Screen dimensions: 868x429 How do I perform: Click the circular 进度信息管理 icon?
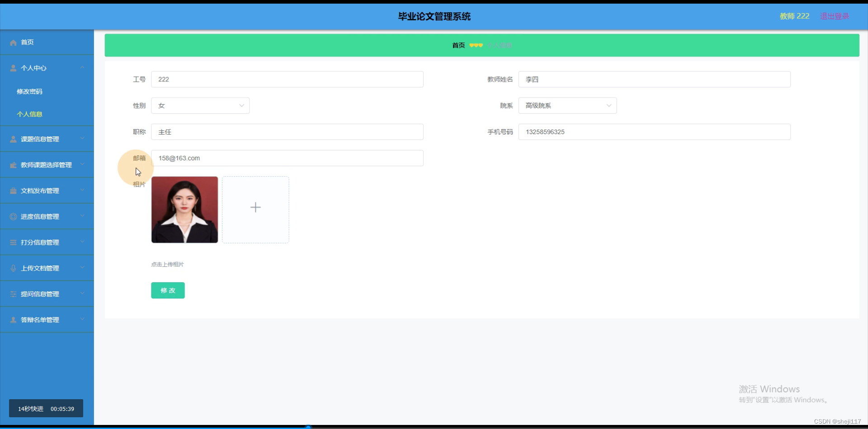point(13,216)
